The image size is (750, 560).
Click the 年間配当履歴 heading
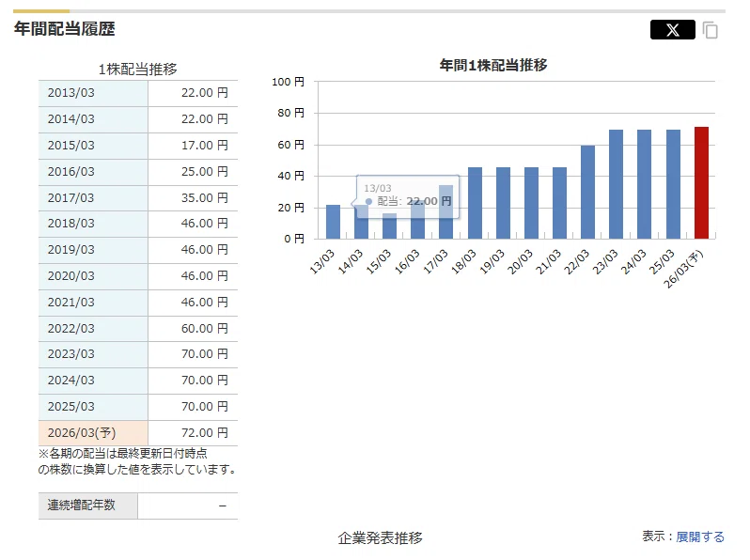point(64,29)
